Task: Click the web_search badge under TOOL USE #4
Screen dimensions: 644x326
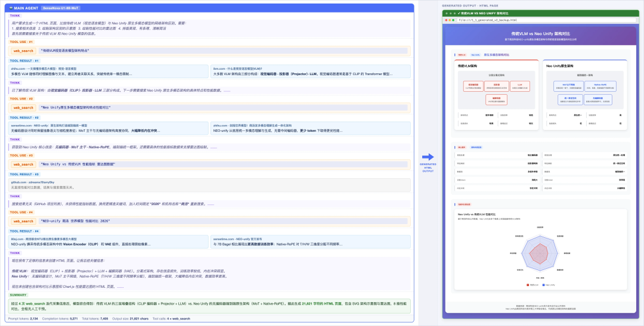Action: pos(23,221)
